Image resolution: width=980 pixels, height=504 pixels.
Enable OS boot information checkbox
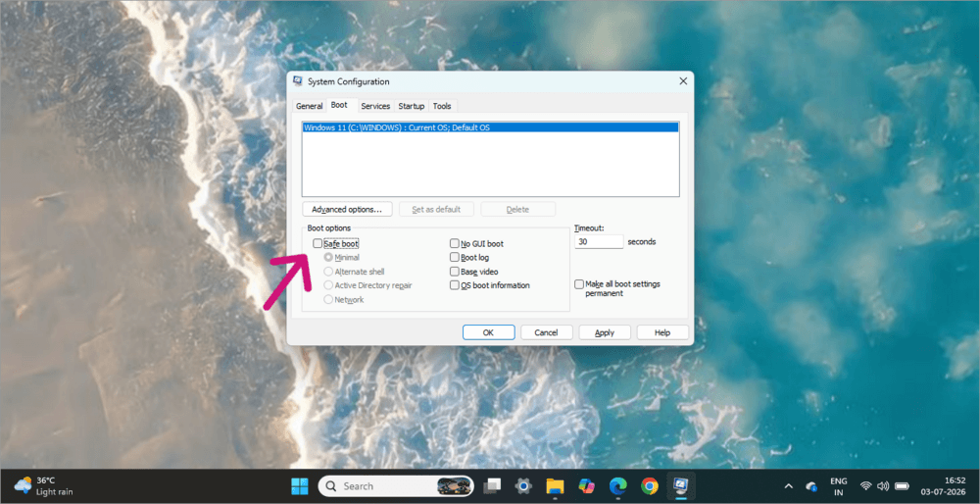[x=455, y=285]
